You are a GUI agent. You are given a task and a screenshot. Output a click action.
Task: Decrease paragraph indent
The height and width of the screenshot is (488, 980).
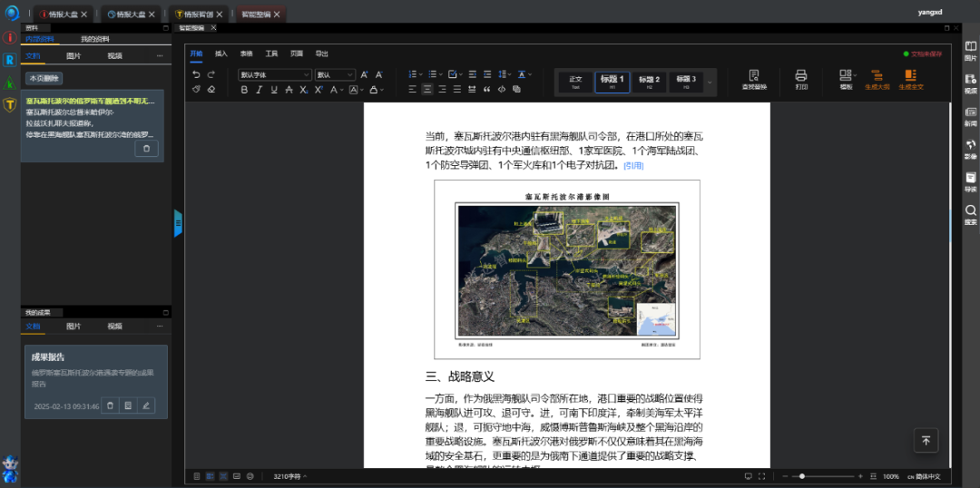click(487, 74)
